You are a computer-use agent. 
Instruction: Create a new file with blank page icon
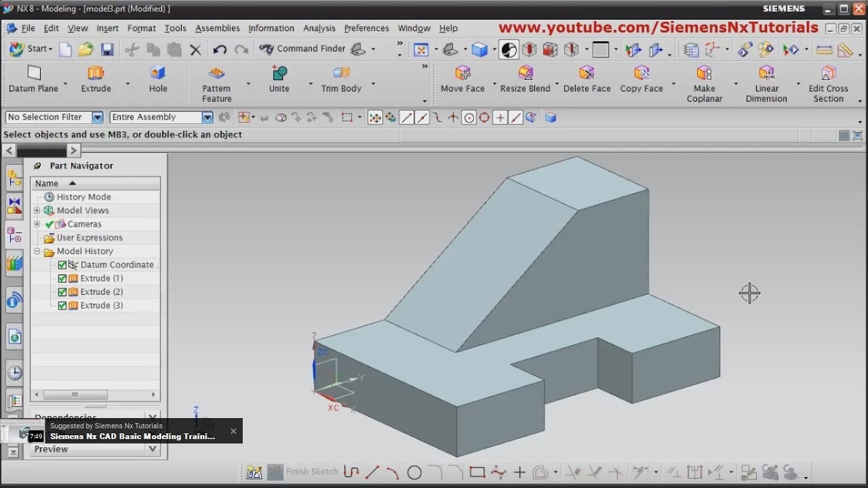point(65,49)
